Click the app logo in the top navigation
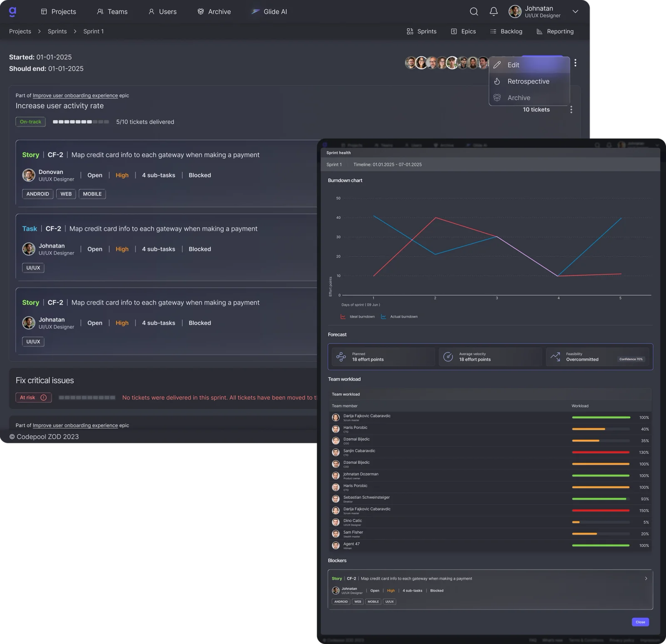The width and height of the screenshot is (666, 644). click(x=12, y=12)
